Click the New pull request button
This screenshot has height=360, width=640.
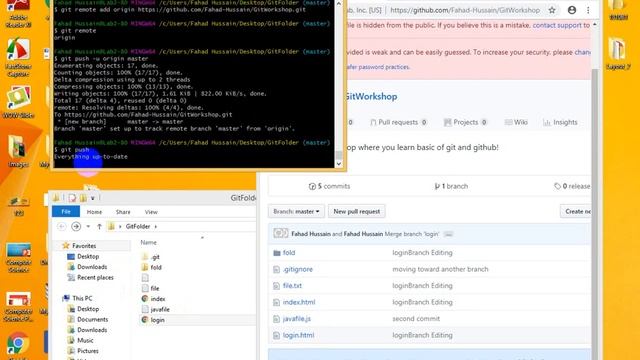click(x=357, y=211)
